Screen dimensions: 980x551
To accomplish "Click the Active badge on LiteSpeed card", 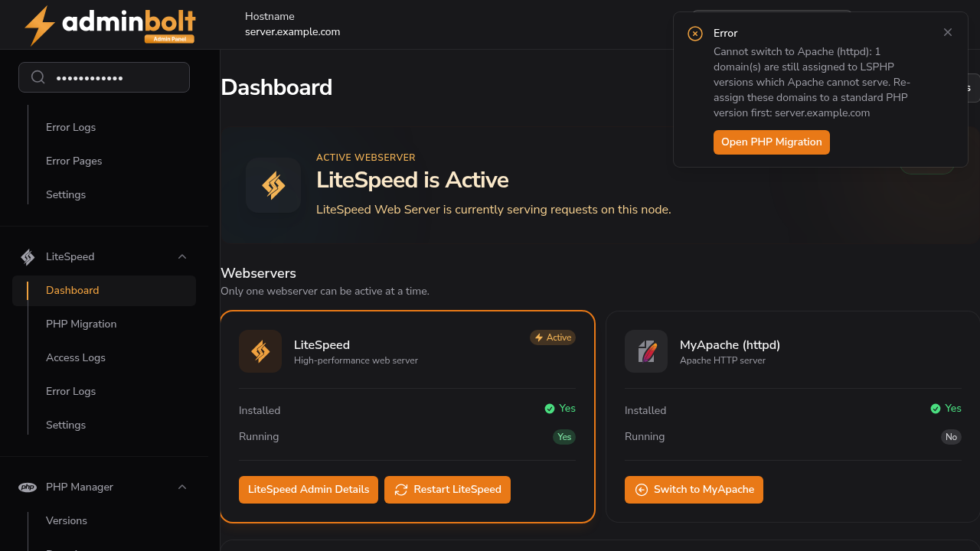I will click(553, 337).
